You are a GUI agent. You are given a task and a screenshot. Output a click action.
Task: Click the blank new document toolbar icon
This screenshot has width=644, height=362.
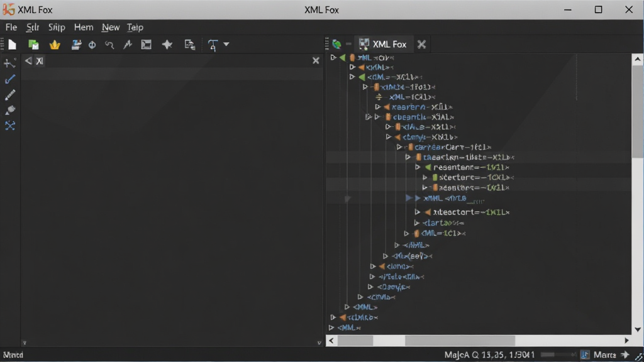coord(13,45)
